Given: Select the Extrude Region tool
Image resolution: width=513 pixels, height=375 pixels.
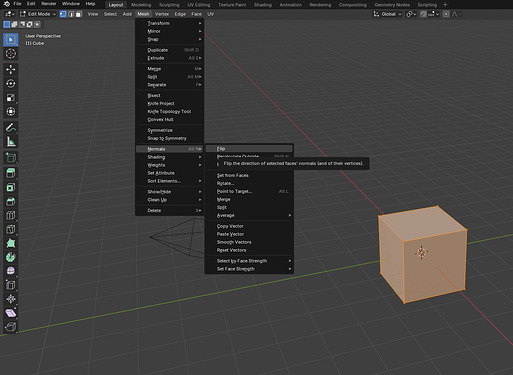Looking at the screenshot, I should [x=11, y=173].
